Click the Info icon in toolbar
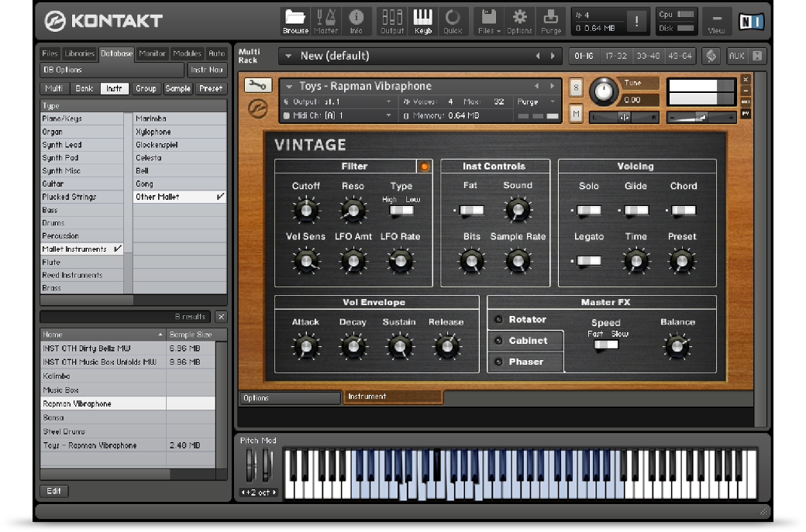Viewport: 806px width, 532px height. 356,21
